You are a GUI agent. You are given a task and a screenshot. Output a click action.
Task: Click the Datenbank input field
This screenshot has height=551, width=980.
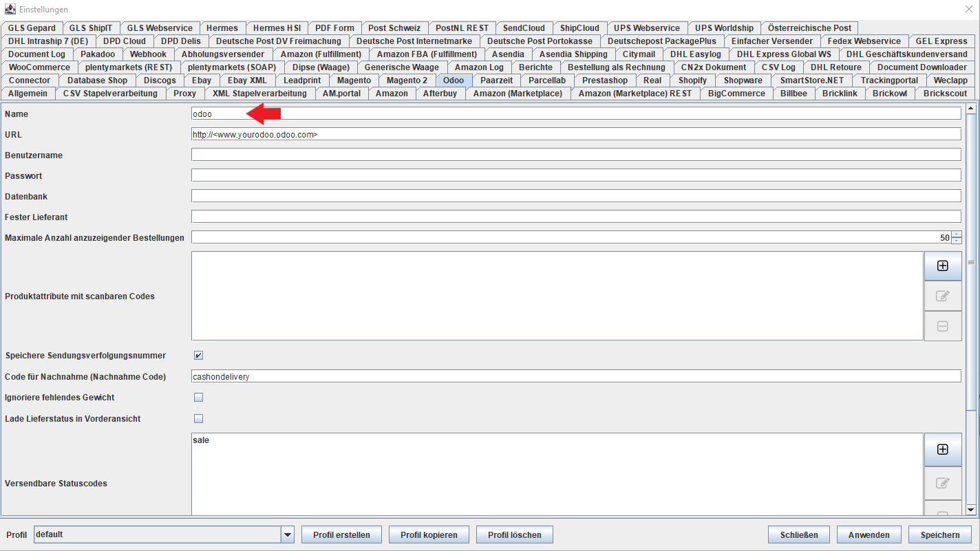click(576, 196)
